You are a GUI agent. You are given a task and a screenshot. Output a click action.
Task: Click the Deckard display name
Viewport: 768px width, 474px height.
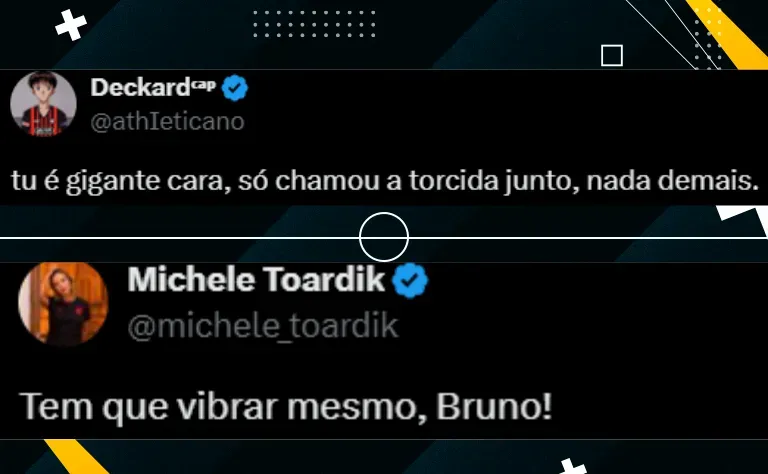click(140, 88)
